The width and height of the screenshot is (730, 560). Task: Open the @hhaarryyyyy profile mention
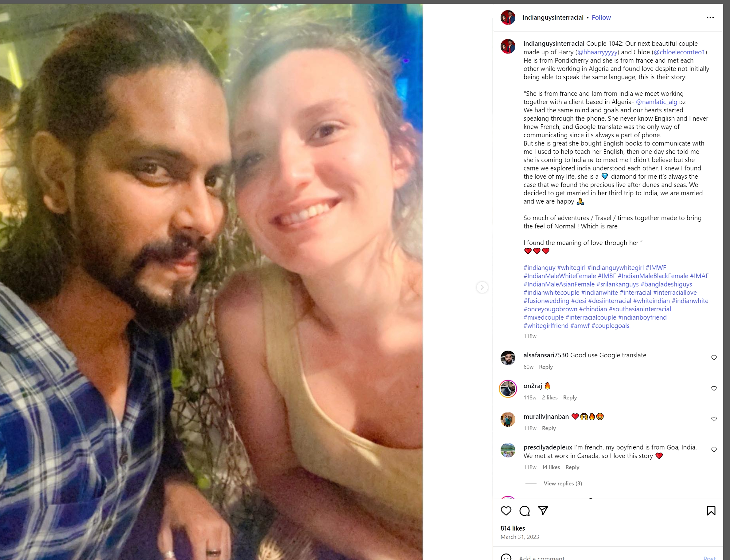point(597,52)
